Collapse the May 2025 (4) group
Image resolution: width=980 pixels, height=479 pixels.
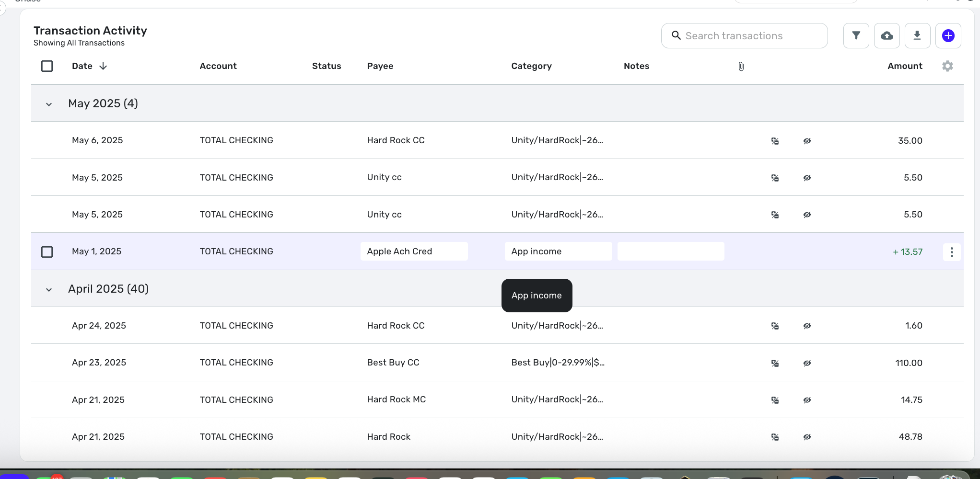click(x=49, y=104)
